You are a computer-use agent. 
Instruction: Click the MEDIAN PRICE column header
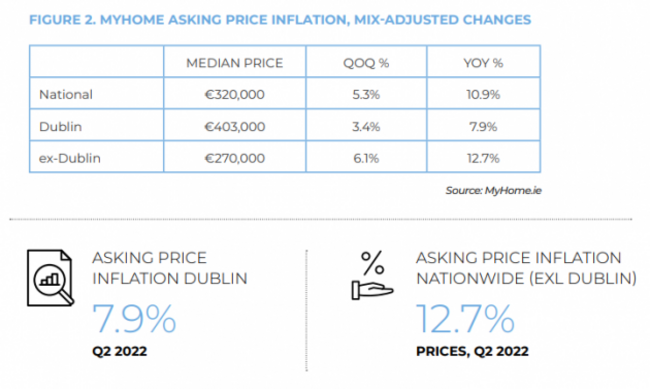235,63
